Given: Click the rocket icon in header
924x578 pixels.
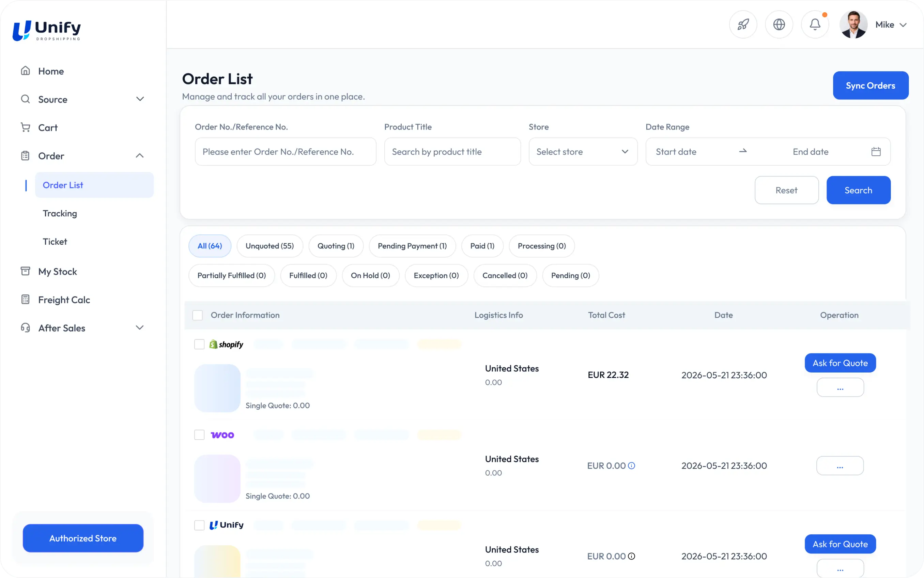Looking at the screenshot, I should tap(743, 25).
